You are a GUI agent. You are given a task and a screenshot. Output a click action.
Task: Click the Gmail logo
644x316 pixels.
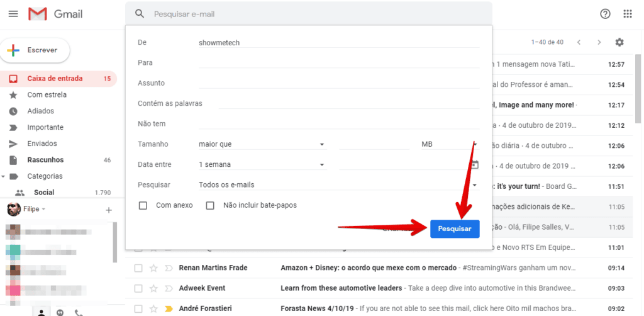tap(55, 14)
